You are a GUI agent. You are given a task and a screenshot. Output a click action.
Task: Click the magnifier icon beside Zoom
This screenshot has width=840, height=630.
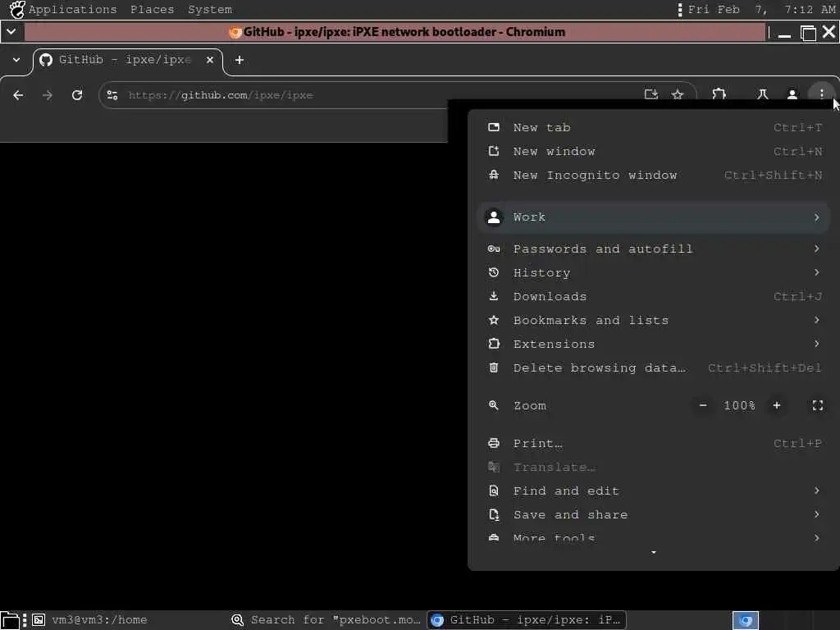point(493,405)
